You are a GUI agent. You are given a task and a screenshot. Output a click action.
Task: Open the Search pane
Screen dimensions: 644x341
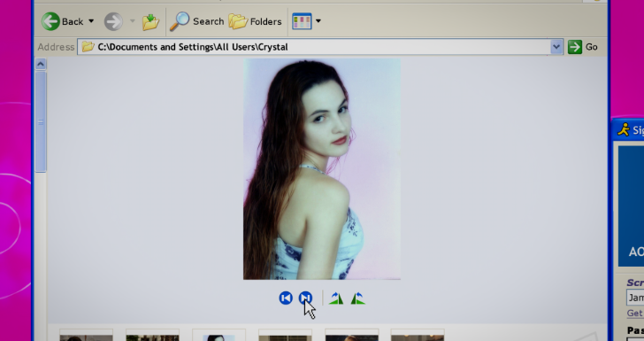pyautogui.click(x=196, y=21)
